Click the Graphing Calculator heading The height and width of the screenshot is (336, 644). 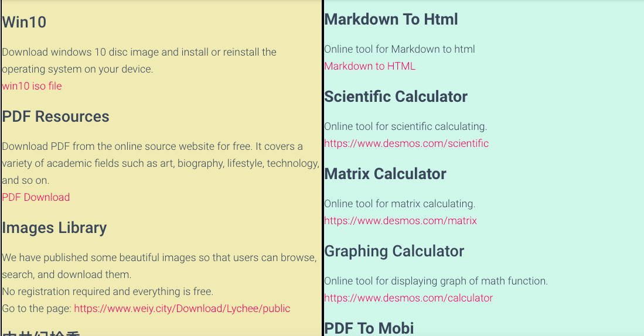click(394, 251)
